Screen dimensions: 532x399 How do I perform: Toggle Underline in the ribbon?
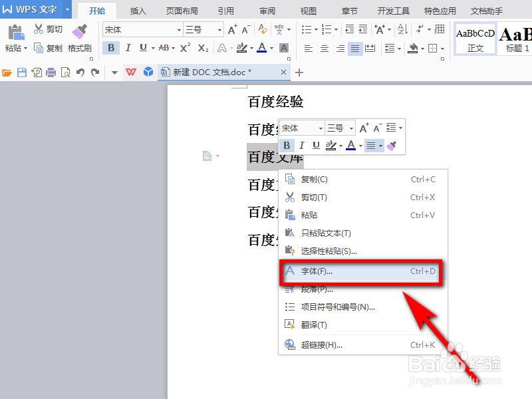pyautogui.click(x=144, y=48)
